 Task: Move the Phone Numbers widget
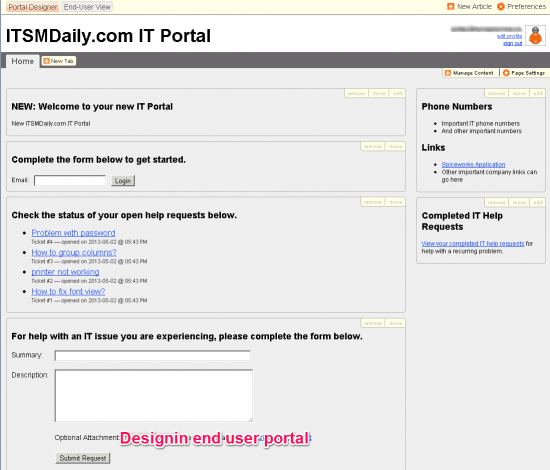coord(519,94)
